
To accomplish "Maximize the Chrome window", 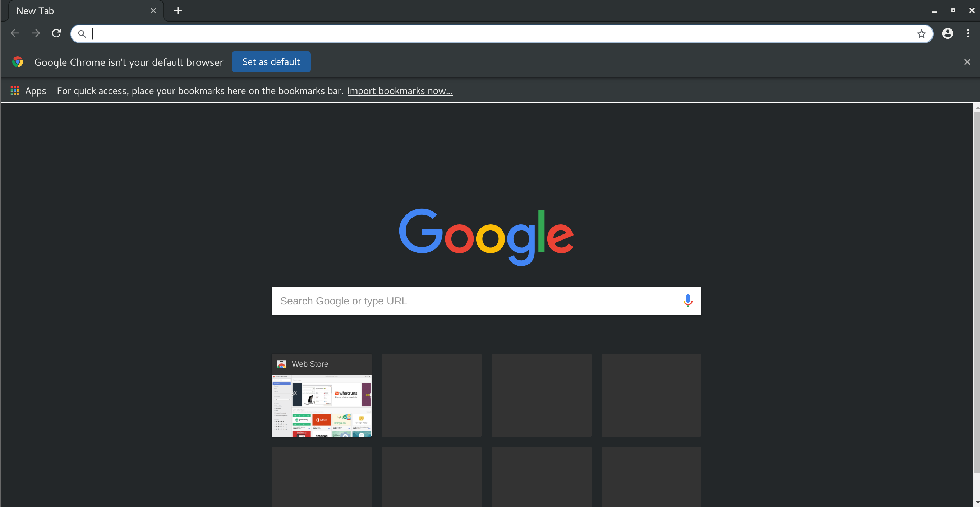I will pos(953,11).
